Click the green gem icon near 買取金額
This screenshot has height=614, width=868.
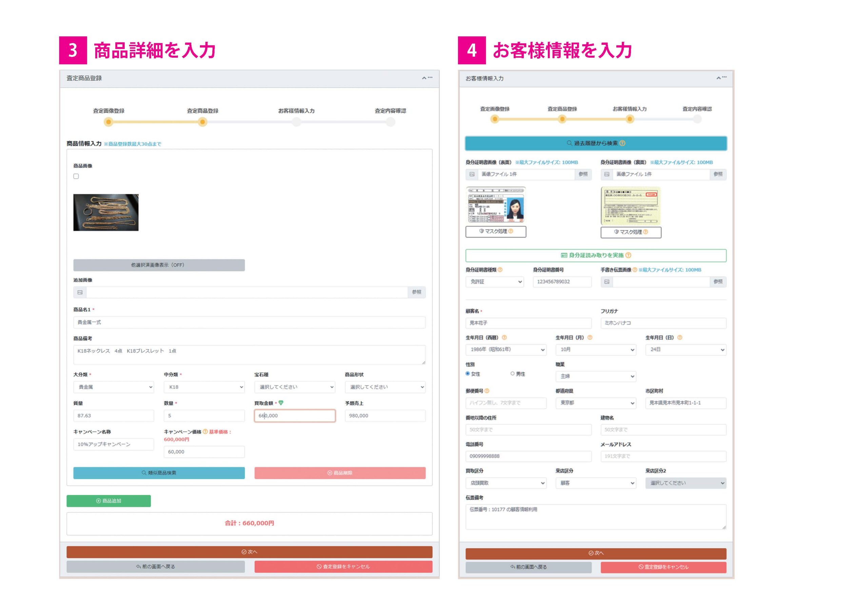[281, 403]
